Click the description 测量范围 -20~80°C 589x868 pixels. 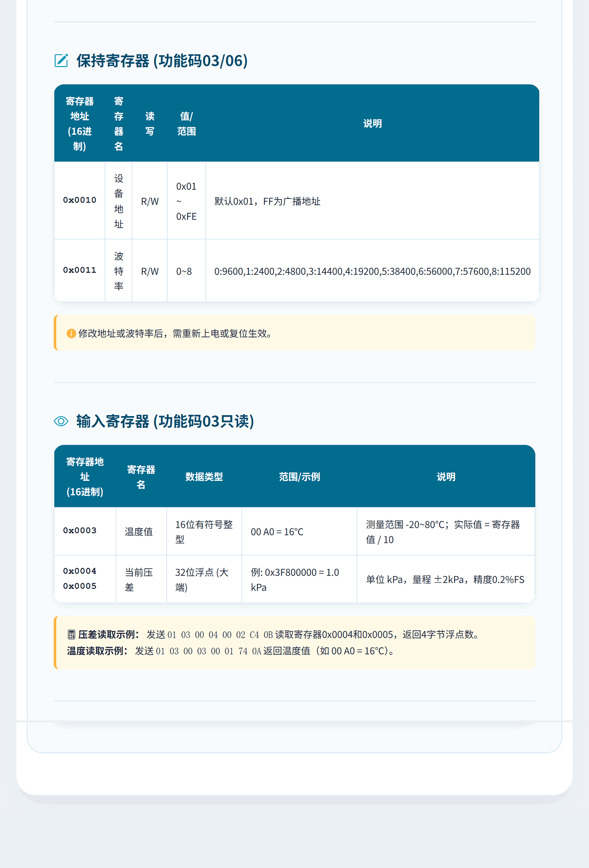(443, 532)
